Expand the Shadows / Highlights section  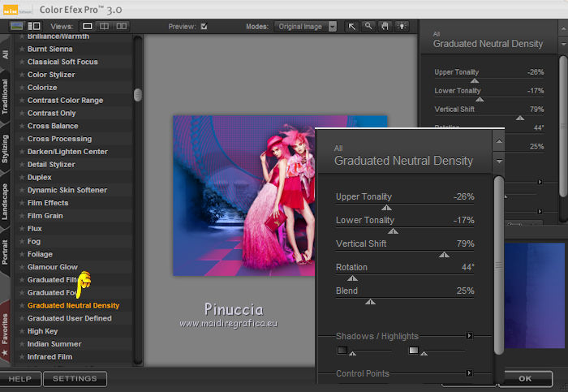point(469,335)
